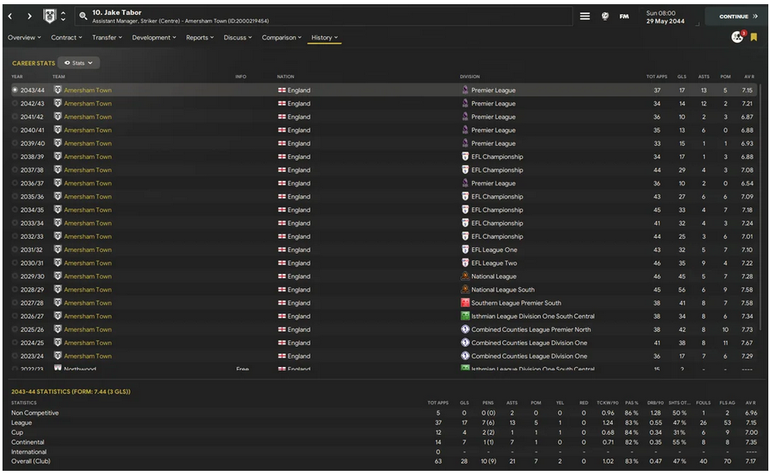Select the 2042/43 season radio button
770x475 pixels.
15,103
